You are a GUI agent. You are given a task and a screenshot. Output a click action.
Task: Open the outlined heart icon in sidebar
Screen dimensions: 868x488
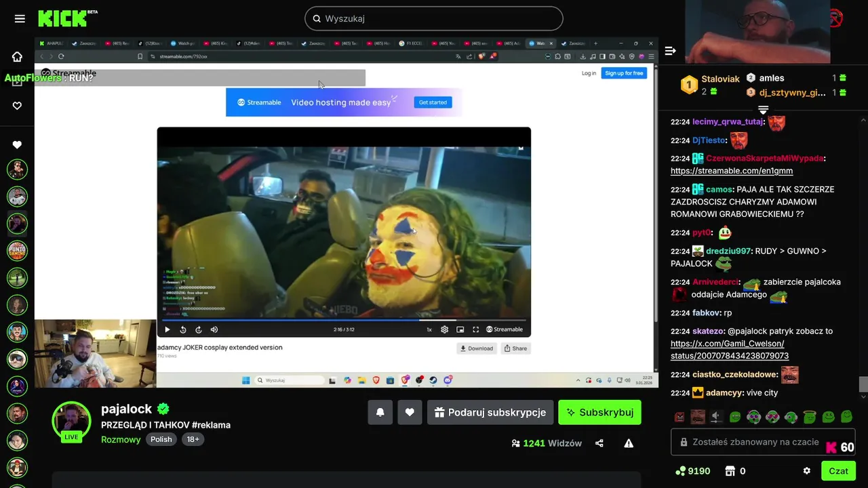[x=17, y=106]
